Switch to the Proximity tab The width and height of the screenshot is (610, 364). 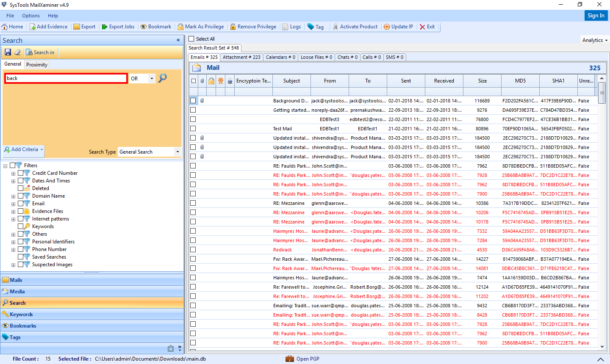pos(37,65)
